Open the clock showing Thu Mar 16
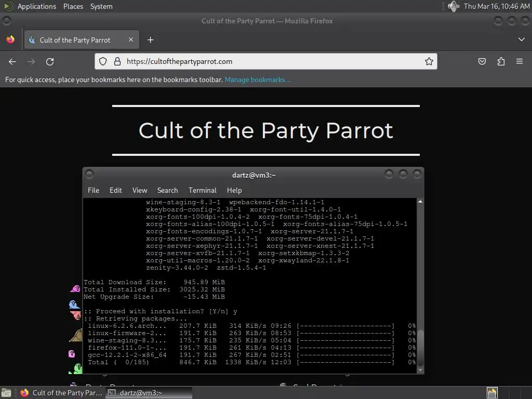The width and height of the screenshot is (532, 399). [496, 6]
